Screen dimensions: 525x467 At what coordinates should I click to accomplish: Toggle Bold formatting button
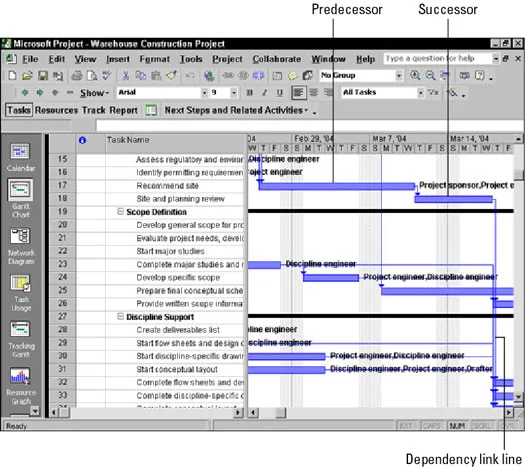pyautogui.click(x=250, y=93)
